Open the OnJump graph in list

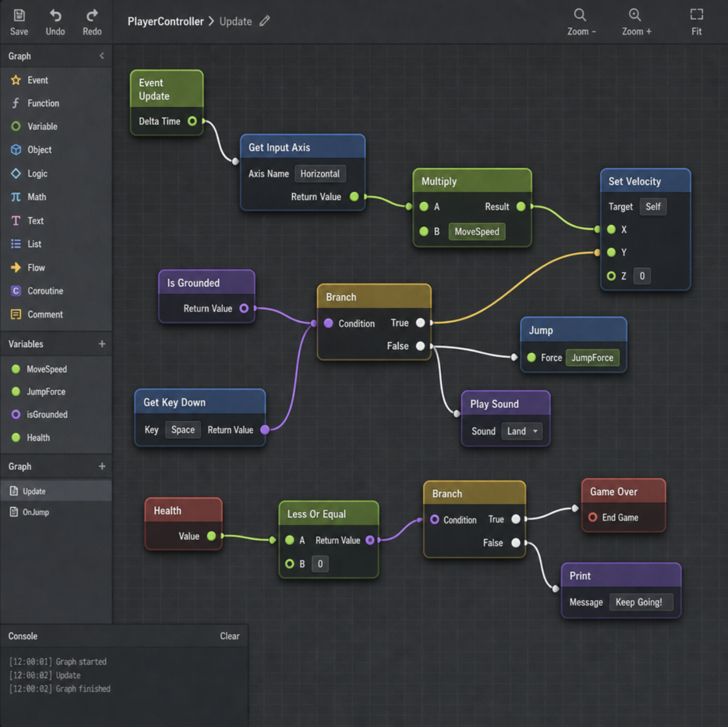pos(56,512)
